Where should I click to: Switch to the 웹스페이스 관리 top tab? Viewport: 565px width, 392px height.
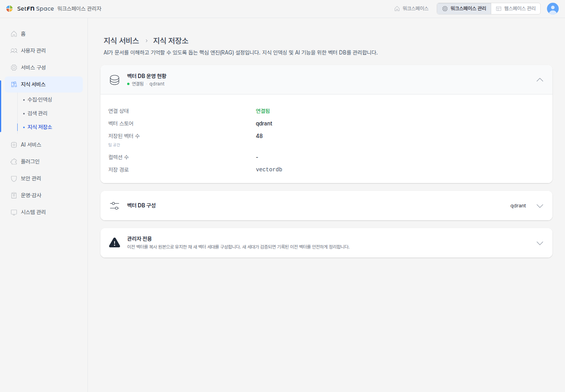point(516,9)
